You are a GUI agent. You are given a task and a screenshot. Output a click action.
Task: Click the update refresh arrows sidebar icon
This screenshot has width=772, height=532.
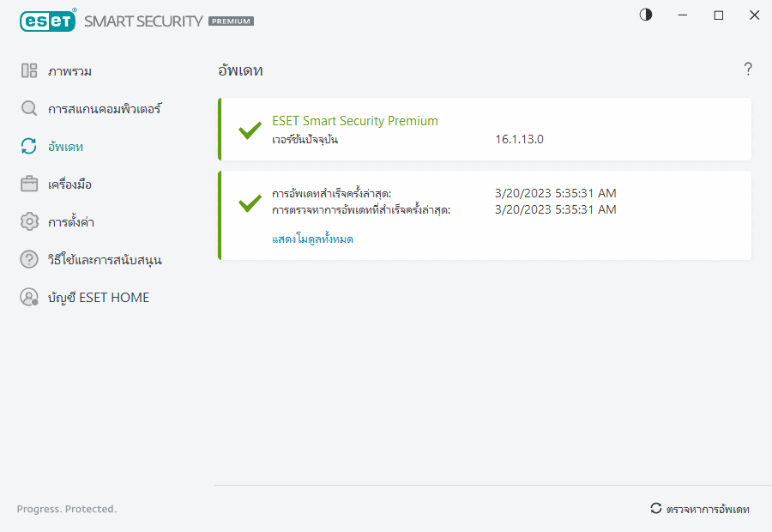pyautogui.click(x=29, y=147)
